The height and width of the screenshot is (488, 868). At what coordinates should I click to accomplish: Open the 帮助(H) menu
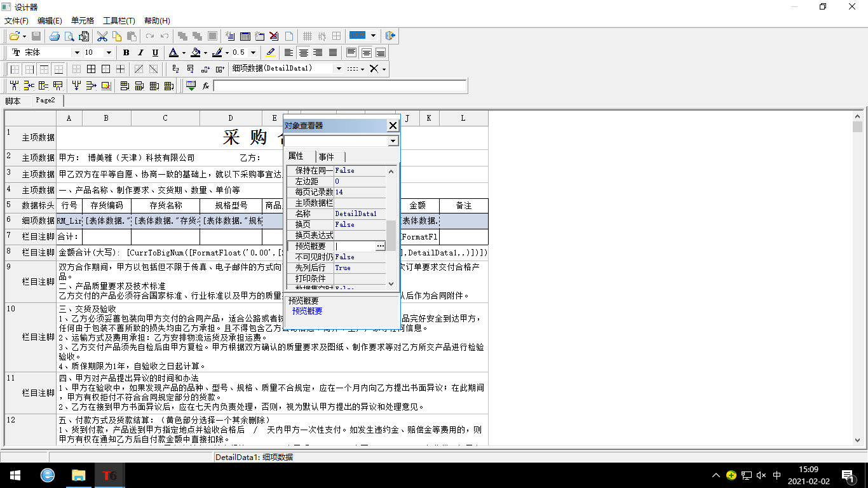[157, 21]
